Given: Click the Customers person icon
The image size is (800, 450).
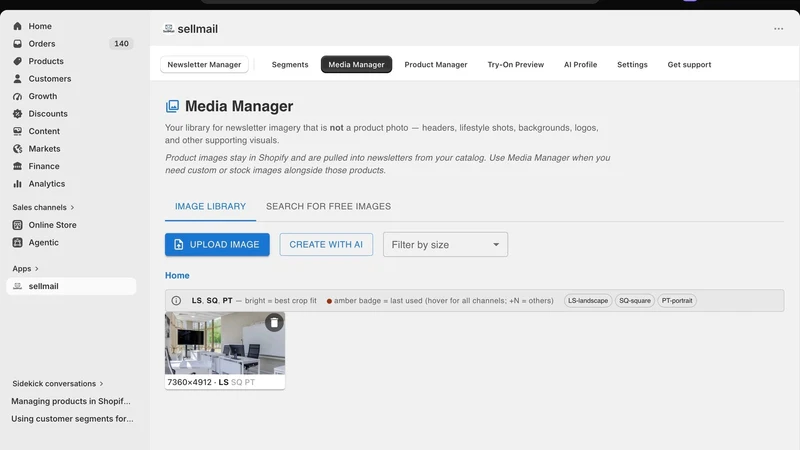Looking at the screenshot, I should [17, 79].
